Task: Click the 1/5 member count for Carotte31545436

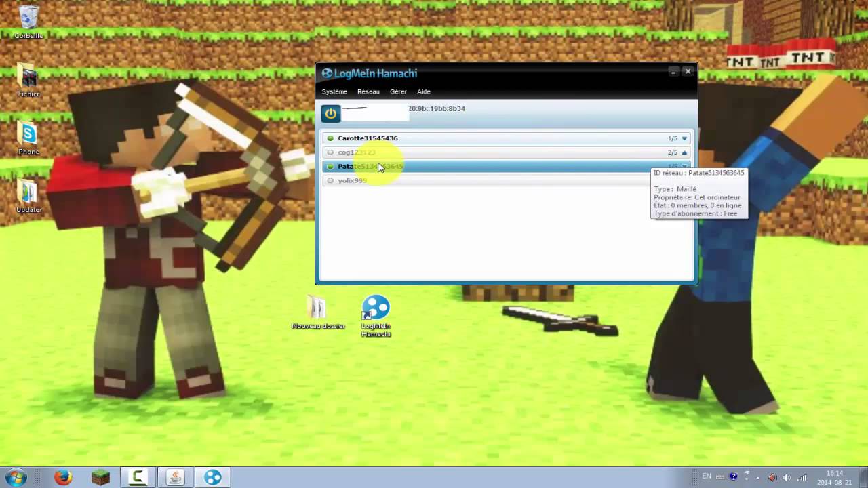Action: [x=673, y=138]
